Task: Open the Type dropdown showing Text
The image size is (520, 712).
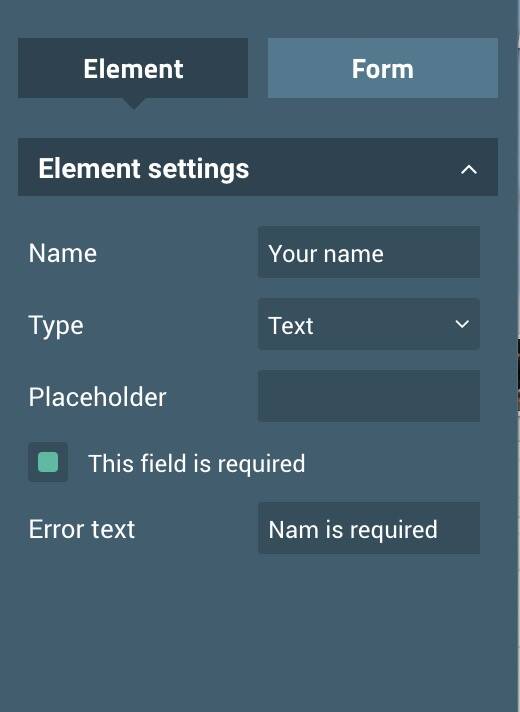Action: pos(369,324)
